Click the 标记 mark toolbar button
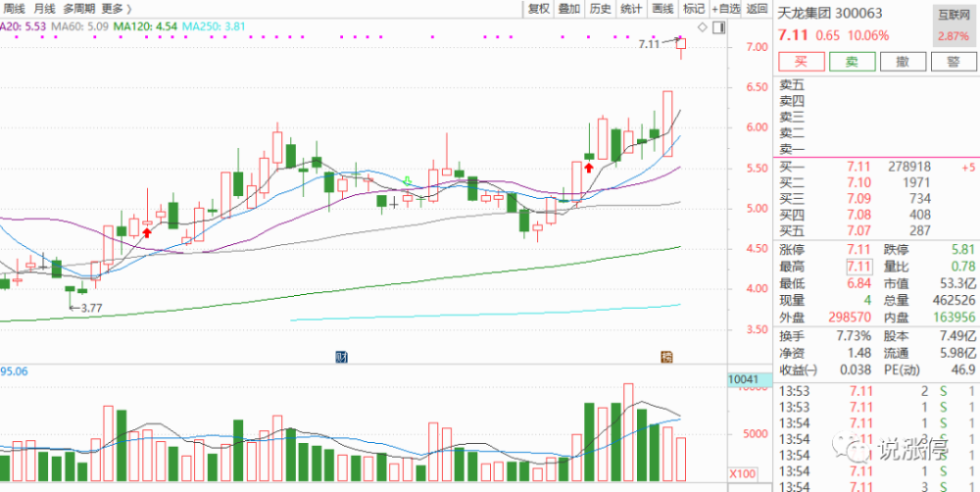The width and height of the screenshot is (980, 492). [x=694, y=9]
